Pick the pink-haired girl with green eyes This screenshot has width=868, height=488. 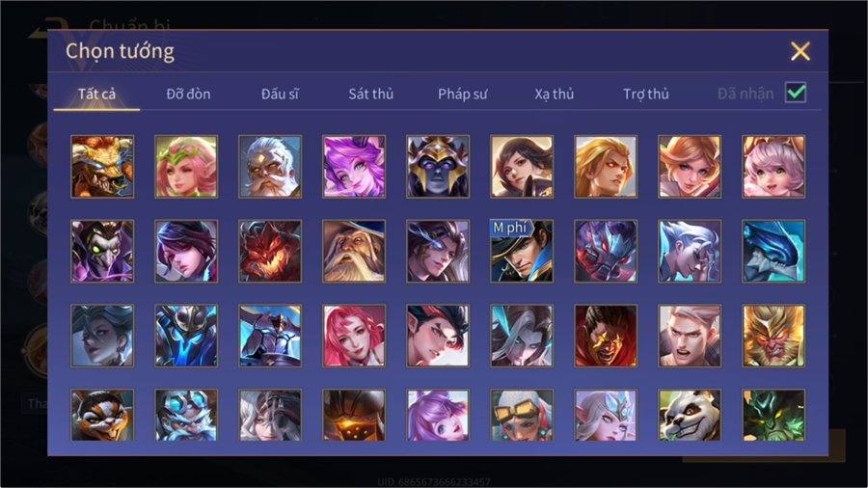tap(773, 167)
